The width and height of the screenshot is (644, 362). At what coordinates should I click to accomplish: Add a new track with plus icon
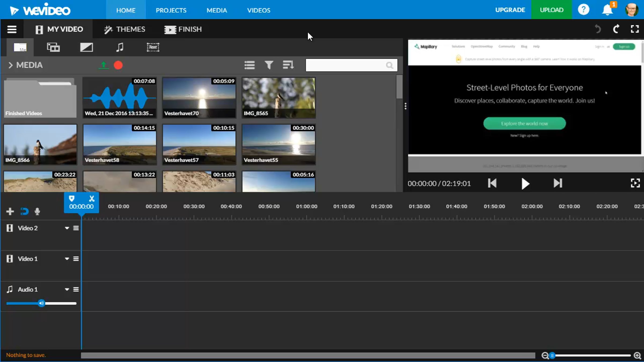click(x=10, y=212)
